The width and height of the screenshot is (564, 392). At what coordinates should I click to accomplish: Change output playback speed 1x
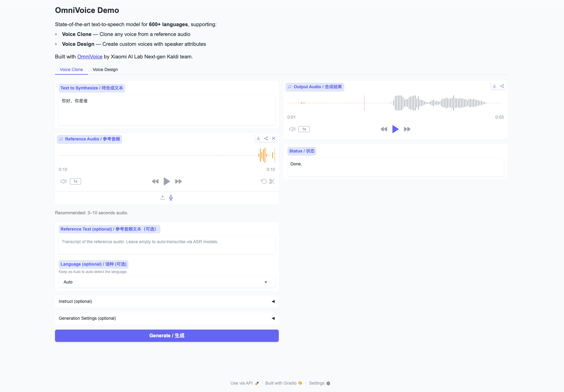click(x=304, y=129)
